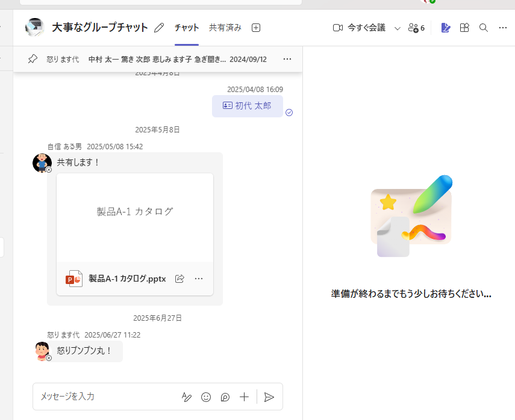The image size is (515, 420).
Task: Click the text format icon in the compose box
Action: point(187,397)
